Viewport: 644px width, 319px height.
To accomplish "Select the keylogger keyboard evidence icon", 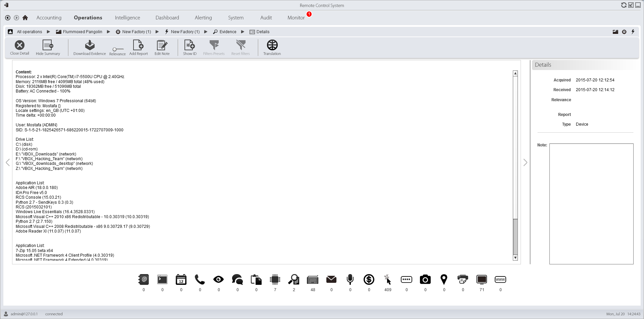I will coord(313,279).
